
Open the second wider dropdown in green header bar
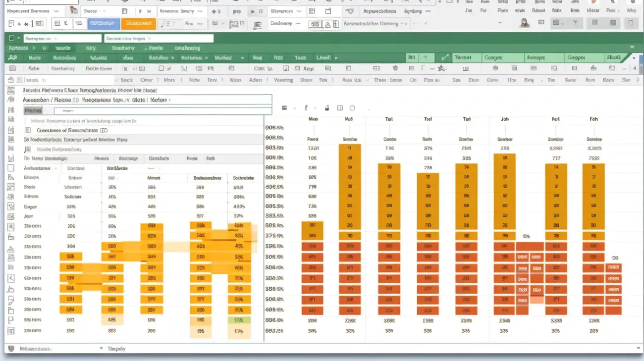tap(159, 38)
